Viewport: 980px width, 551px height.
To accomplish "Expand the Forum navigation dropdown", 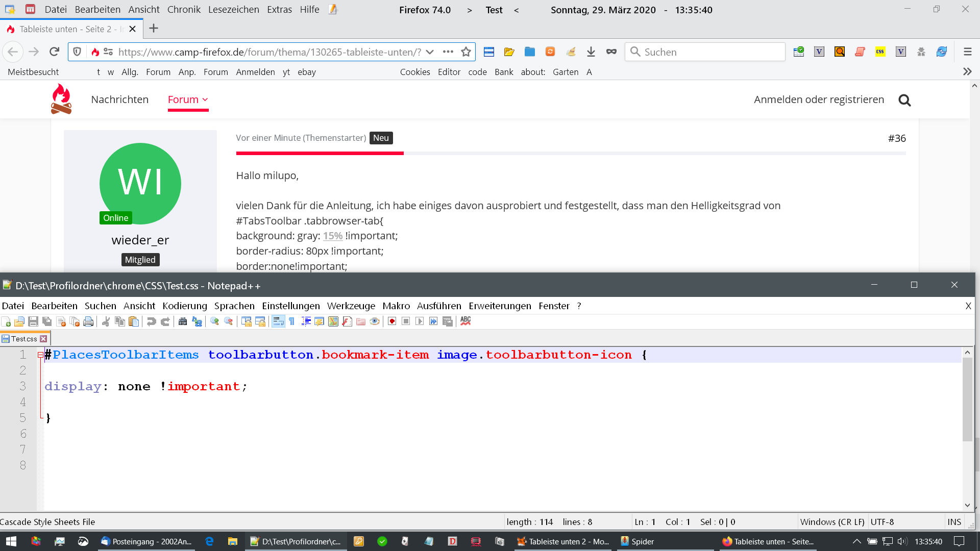I will click(205, 99).
